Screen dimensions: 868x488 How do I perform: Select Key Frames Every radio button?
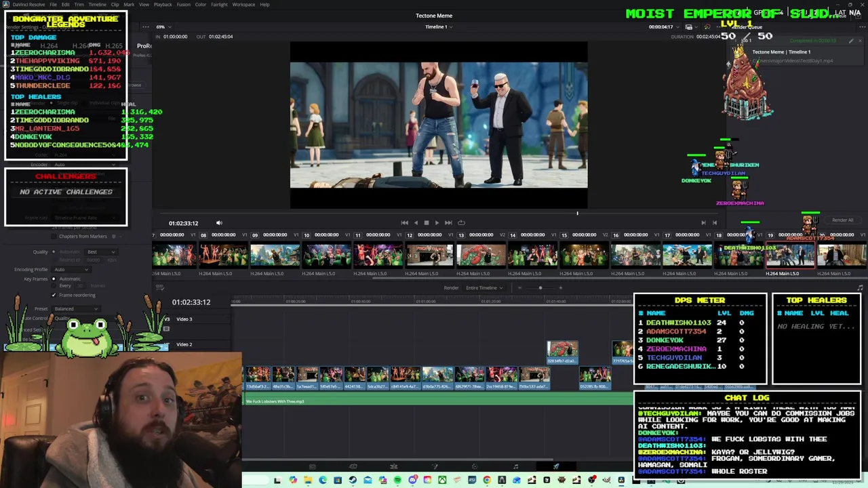click(x=54, y=285)
